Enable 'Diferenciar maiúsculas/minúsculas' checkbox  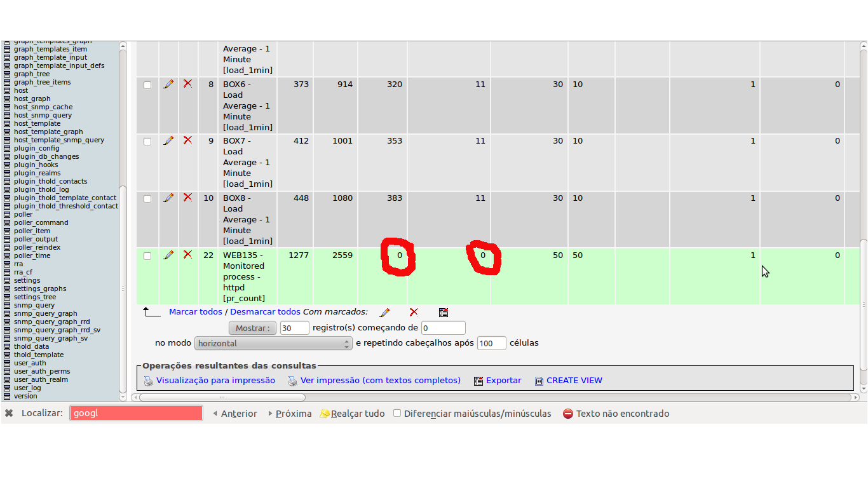pyautogui.click(x=397, y=413)
